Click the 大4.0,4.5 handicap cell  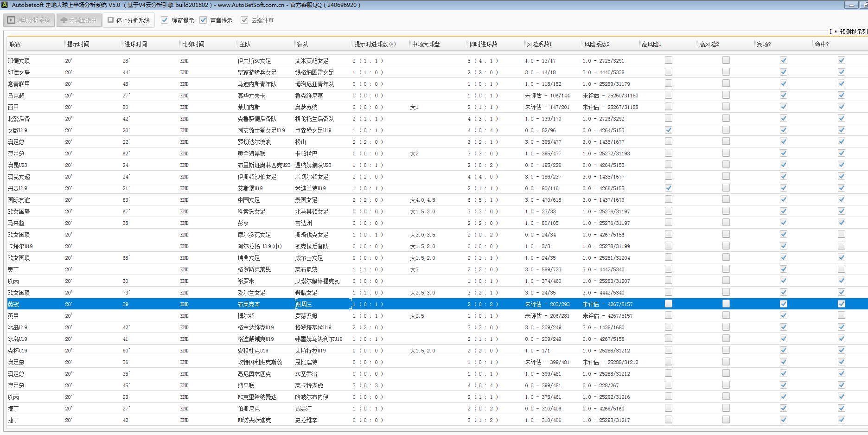coord(422,200)
